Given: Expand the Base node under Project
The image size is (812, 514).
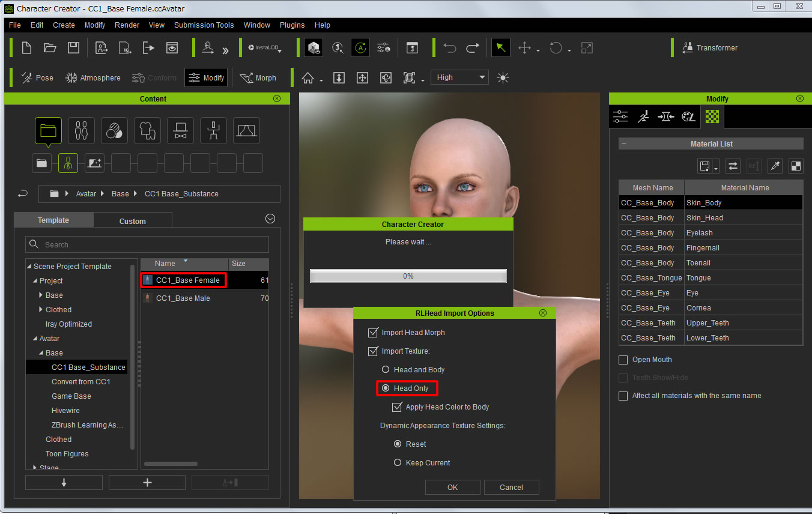Looking at the screenshot, I should pyautogui.click(x=41, y=295).
